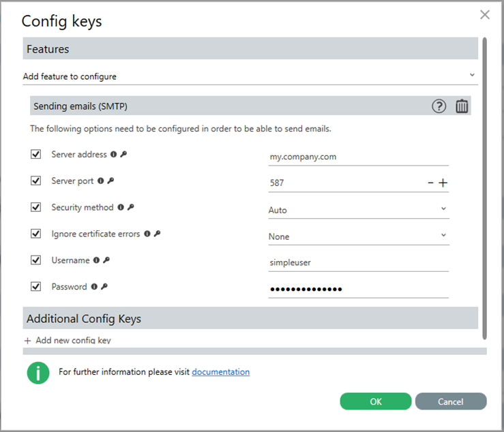Viewport: 504px width, 432px height.
Task: Click key icon beside Security method
Action: pos(130,207)
